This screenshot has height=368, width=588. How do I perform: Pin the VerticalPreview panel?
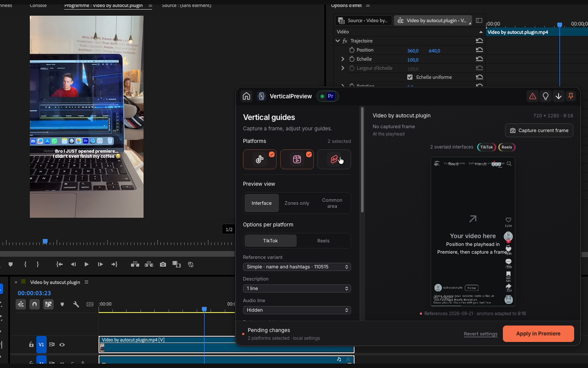(x=571, y=96)
